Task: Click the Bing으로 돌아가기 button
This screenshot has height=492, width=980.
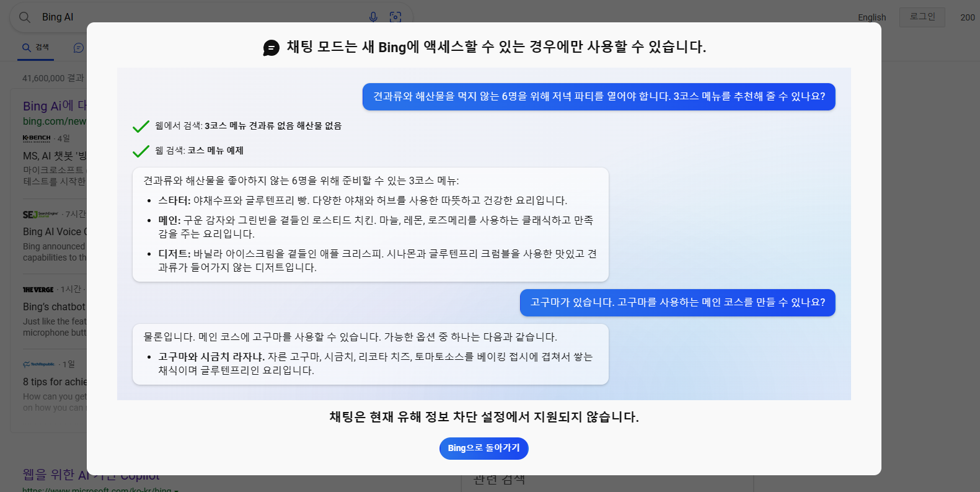Action: pyautogui.click(x=483, y=449)
